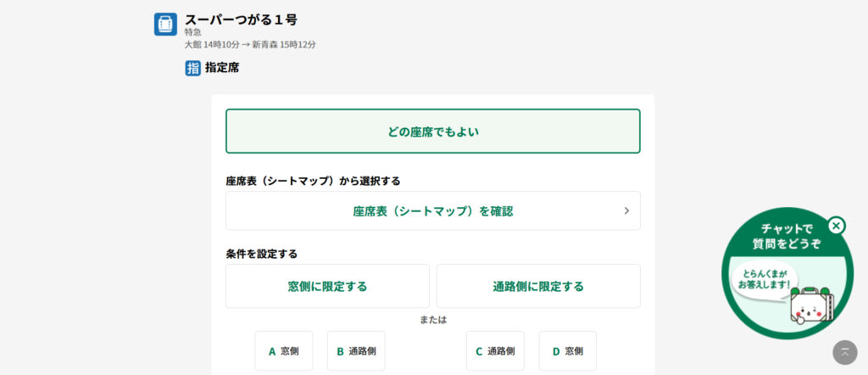Enable 窓側に限定する window-only option
868x375 pixels.
(327, 286)
